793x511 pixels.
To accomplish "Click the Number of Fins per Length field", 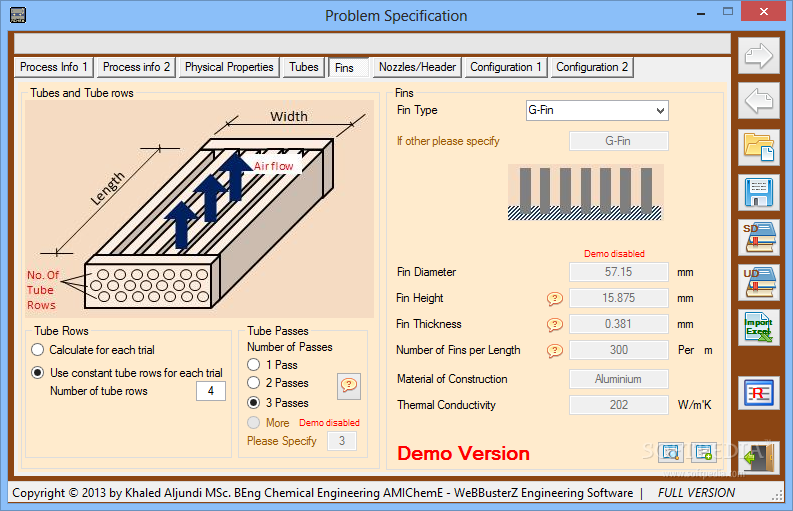I will (619, 350).
